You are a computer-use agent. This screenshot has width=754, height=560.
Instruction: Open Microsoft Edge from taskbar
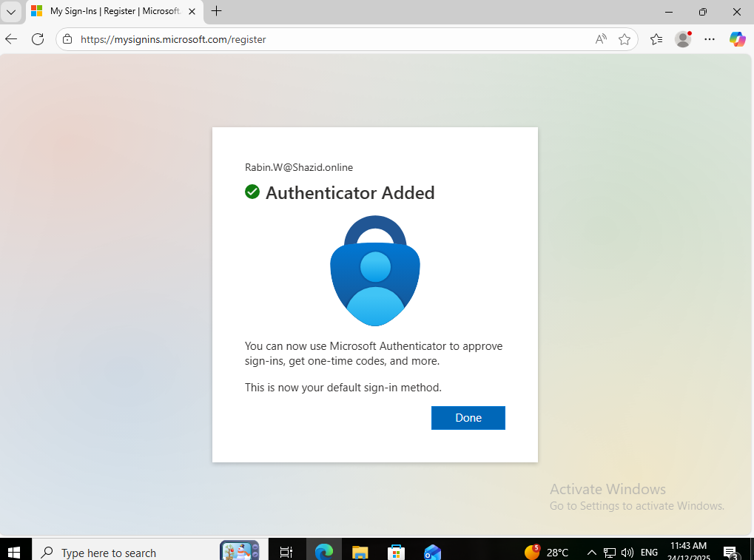324,552
